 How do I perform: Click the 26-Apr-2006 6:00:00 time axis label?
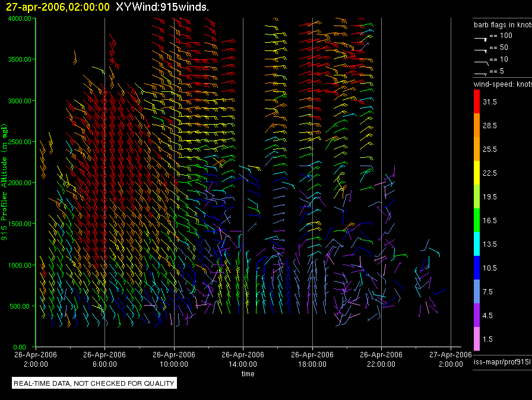(104, 358)
